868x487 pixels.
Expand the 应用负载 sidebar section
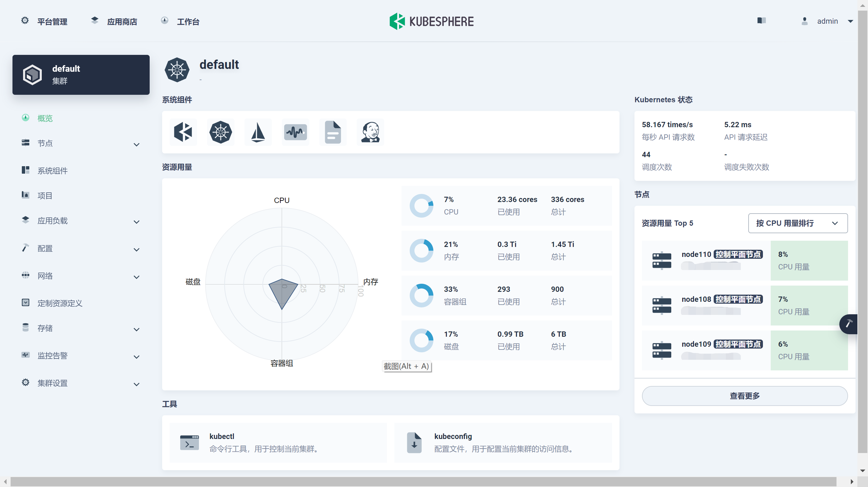81,221
